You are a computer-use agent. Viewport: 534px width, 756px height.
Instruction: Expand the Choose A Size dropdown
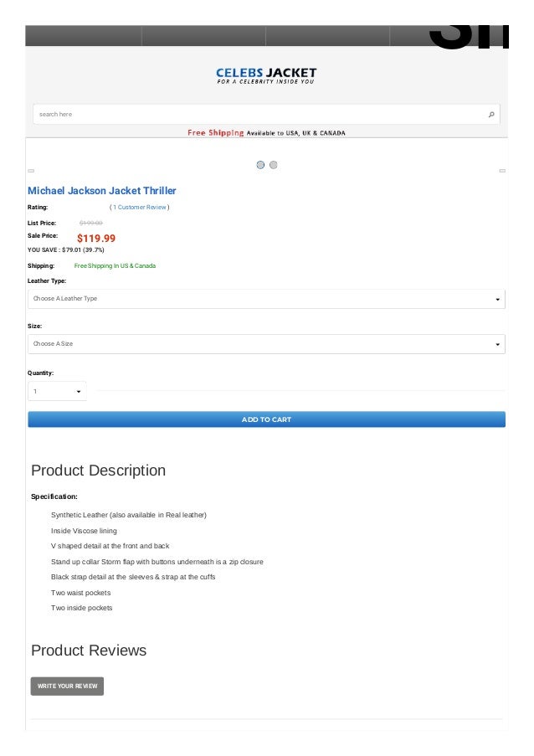coord(266,344)
